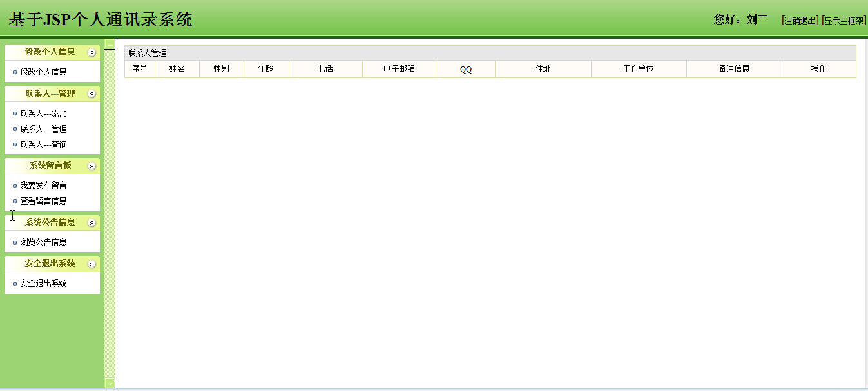This screenshot has width=868, height=391.
Task: Click the 性别 column header
Action: 222,69
